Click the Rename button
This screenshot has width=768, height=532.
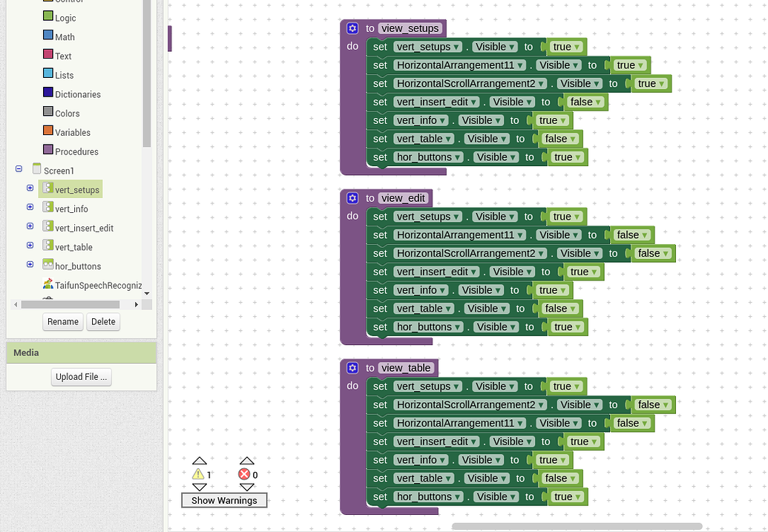[63, 321]
